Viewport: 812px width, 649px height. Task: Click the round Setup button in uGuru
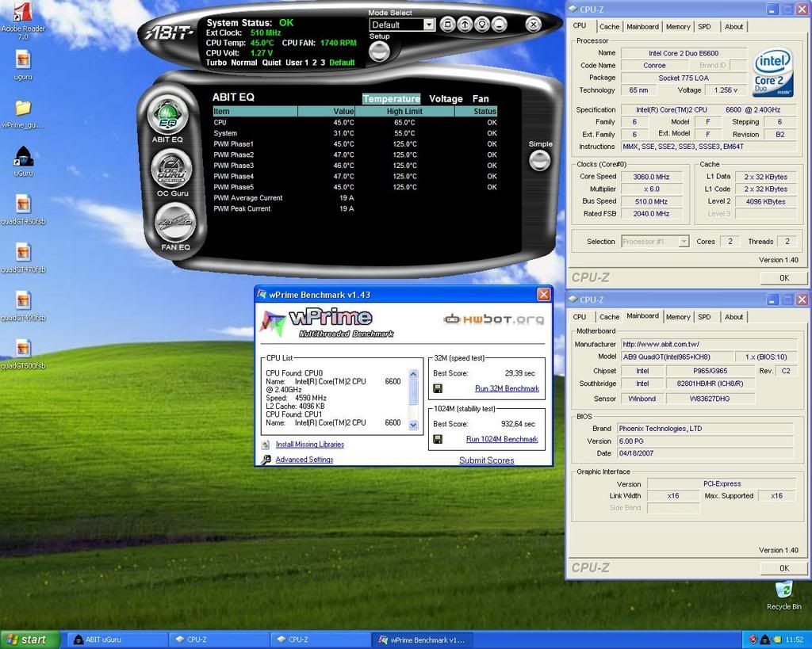tap(379, 52)
